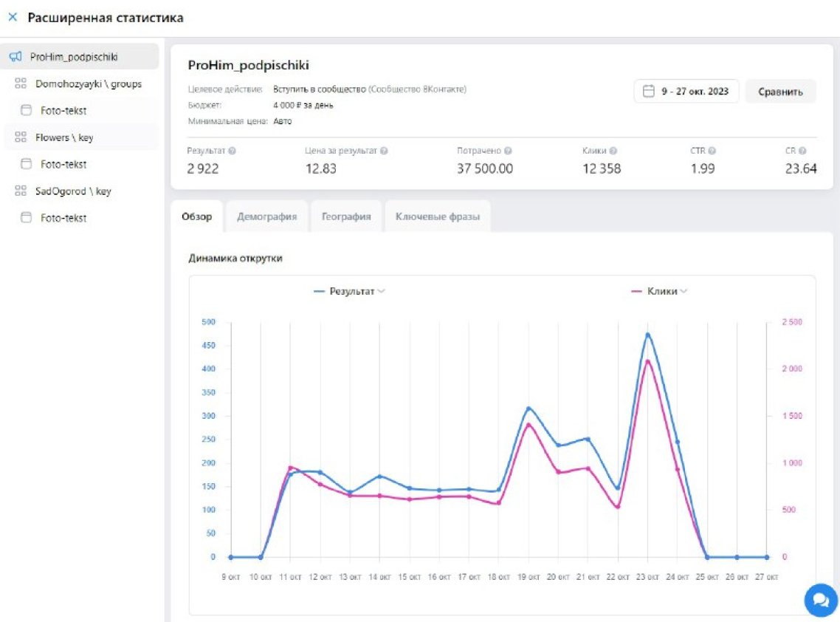Open the География tab
Image resolution: width=840 pixels, height=622 pixels.
[345, 217]
